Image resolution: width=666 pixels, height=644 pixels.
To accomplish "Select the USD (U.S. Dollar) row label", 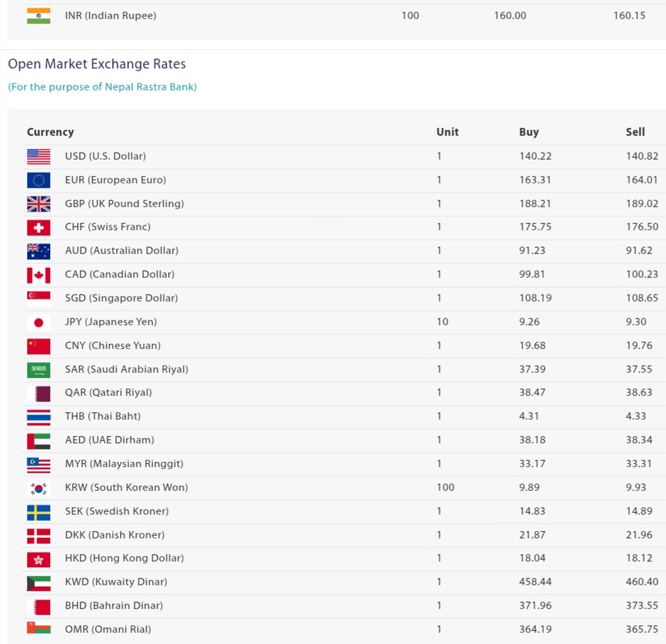I will [x=106, y=156].
